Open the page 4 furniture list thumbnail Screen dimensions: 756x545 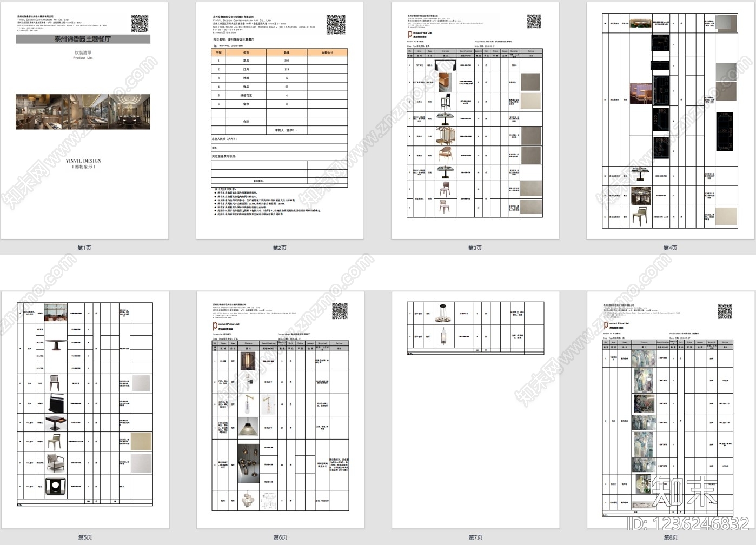tap(670, 121)
